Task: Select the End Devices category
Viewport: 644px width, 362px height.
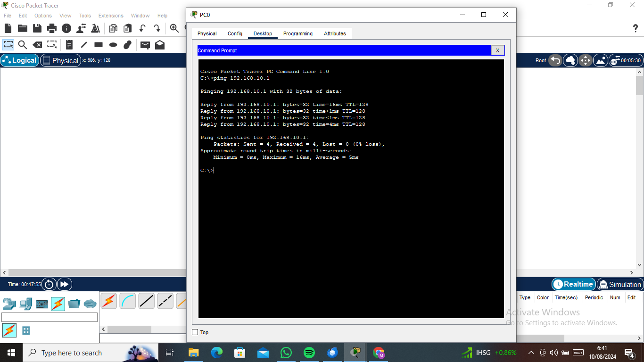Action: click(x=26, y=304)
